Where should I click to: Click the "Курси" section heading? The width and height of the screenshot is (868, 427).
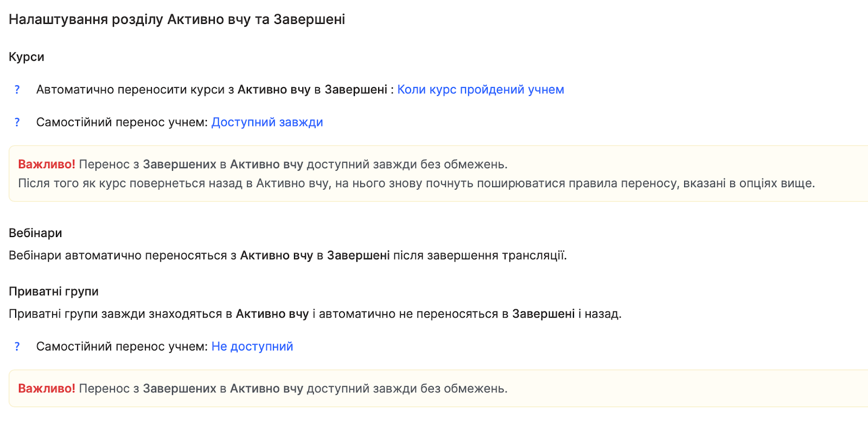point(27,57)
